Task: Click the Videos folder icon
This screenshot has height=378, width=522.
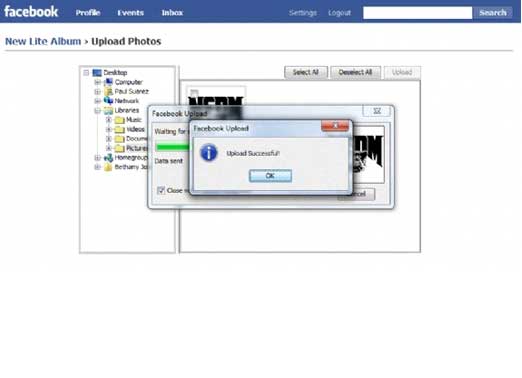Action: [x=120, y=129]
